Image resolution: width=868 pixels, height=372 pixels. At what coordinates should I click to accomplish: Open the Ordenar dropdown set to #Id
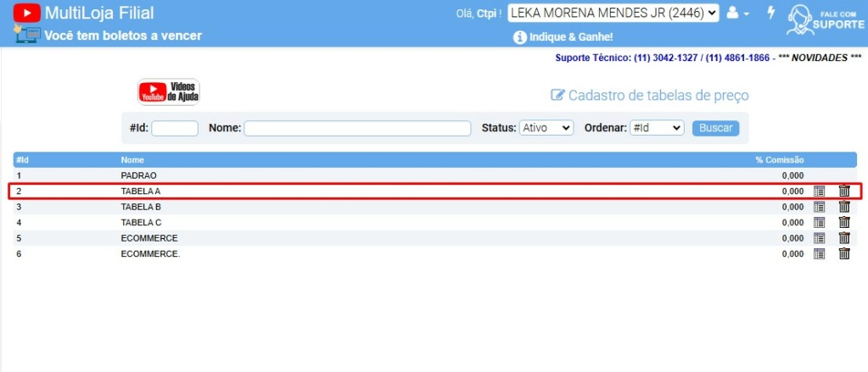point(657,128)
